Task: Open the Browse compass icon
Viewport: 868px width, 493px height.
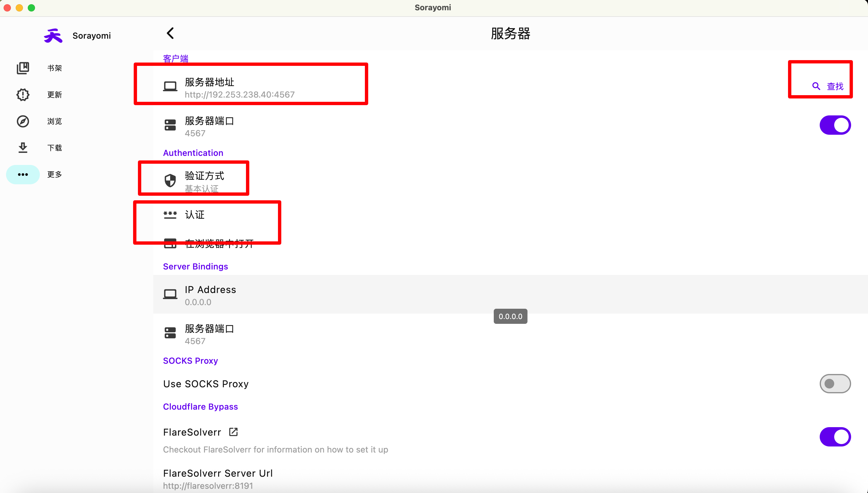Action: pyautogui.click(x=23, y=121)
